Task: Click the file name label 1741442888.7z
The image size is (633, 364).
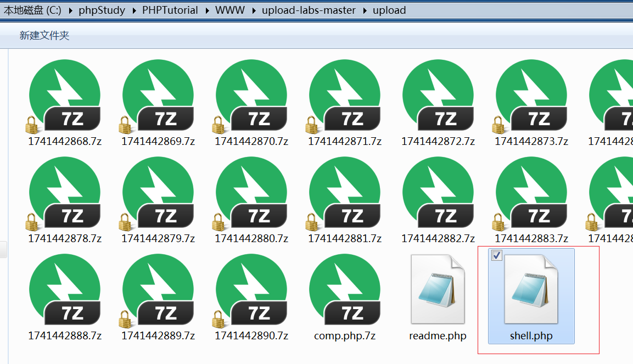Action: pyautogui.click(x=65, y=336)
